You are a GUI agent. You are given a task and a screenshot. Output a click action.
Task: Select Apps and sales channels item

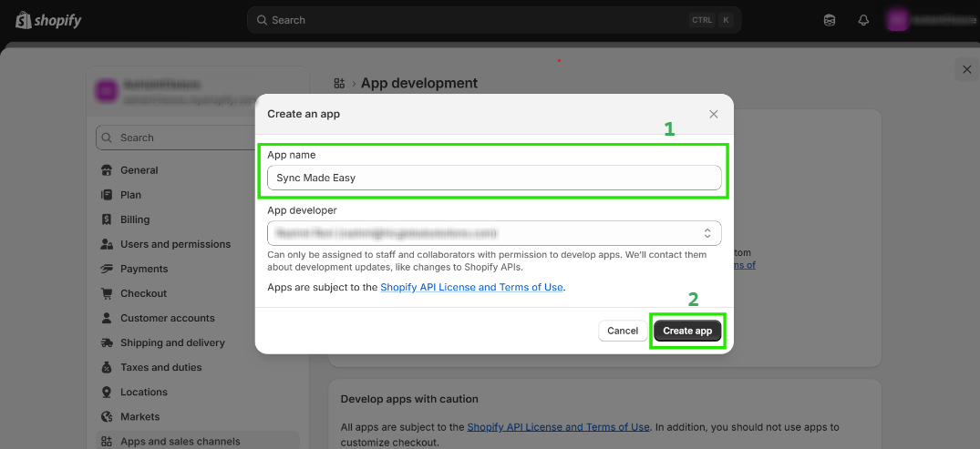pos(180,441)
